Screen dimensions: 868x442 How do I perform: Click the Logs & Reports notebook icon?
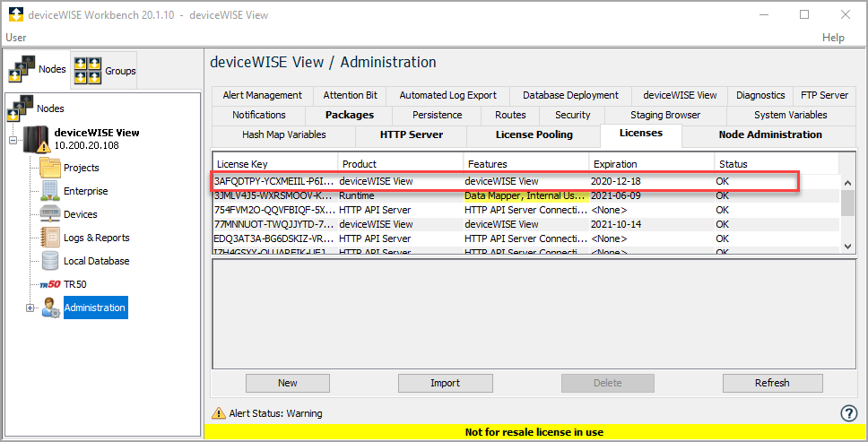50,238
